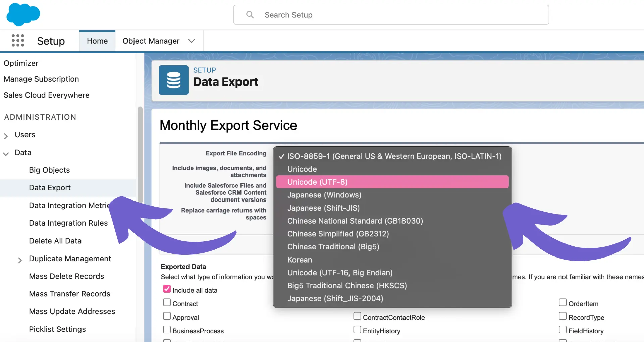
Task: Choose ISO-8859-1 encoding option
Action: pyautogui.click(x=392, y=156)
